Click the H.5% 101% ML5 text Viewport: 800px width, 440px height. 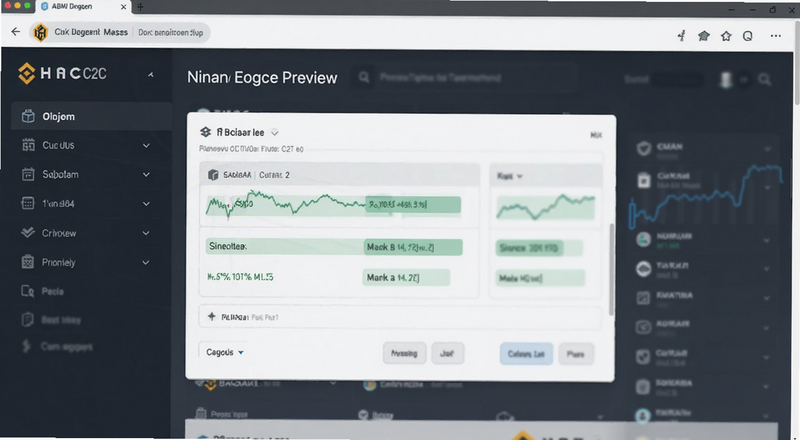[x=240, y=277]
